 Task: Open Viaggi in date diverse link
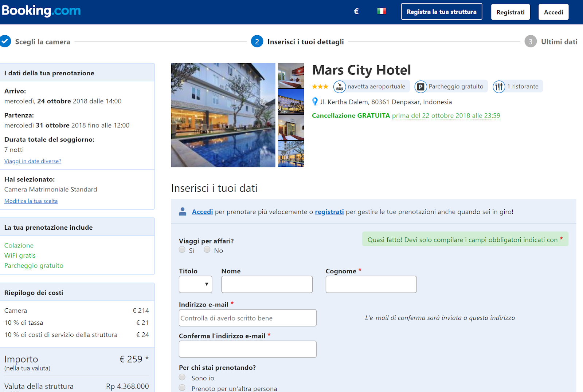pos(33,161)
